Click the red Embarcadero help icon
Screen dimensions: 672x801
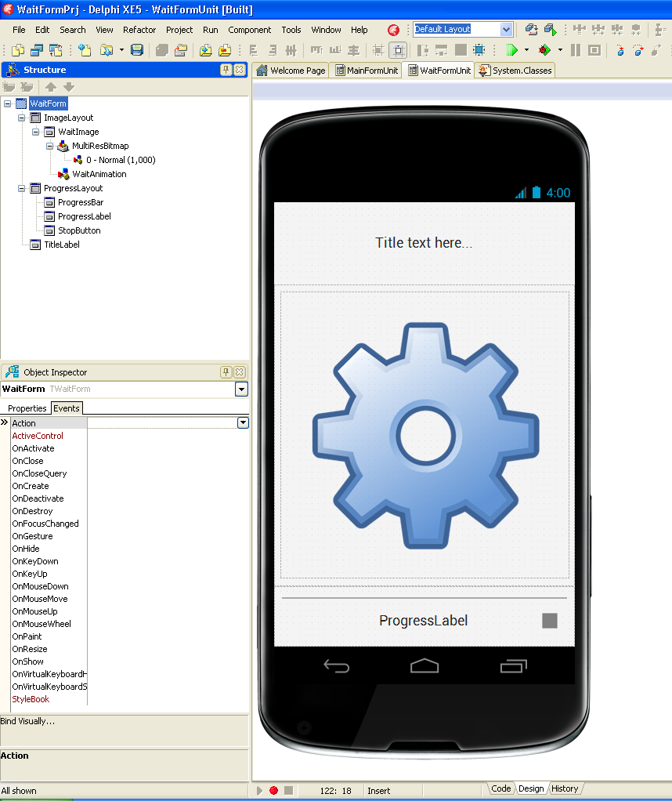point(393,30)
